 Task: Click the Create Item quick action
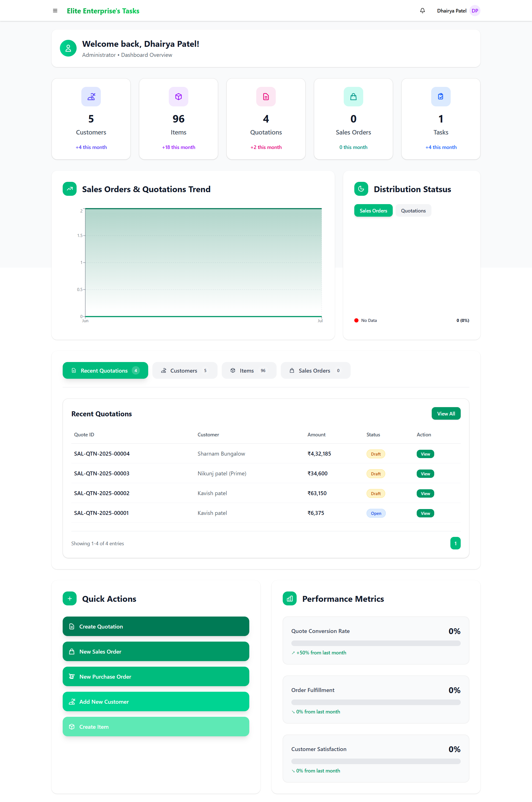pyautogui.click(x=156, y=727)
